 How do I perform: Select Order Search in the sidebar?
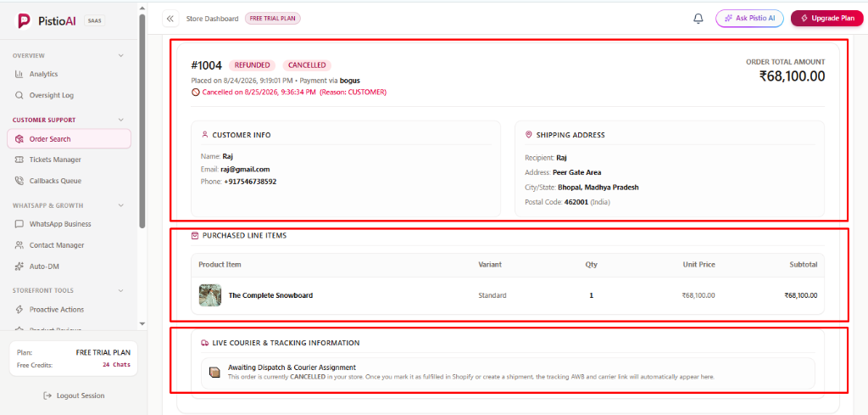click(x=70, y=139)
